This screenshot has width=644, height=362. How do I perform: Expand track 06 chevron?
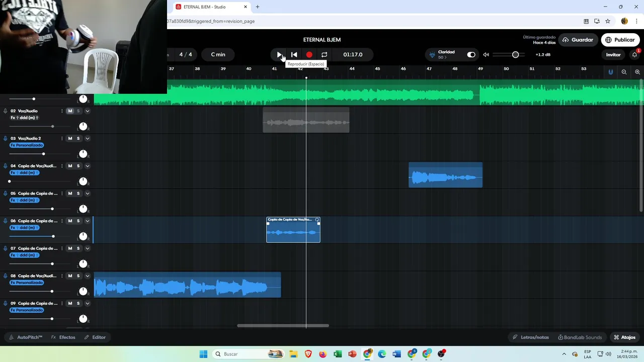pyautogui.click(x=87, y=221)
